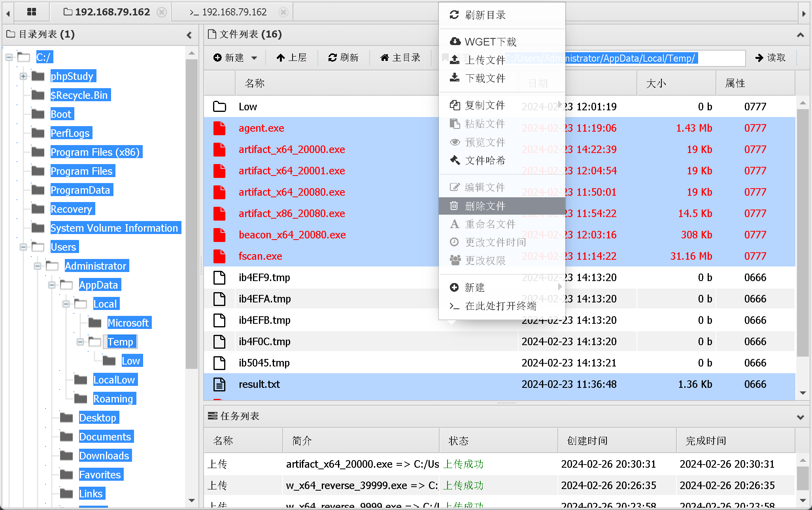Expand the phpStudy folder tree node

[23, 76]
